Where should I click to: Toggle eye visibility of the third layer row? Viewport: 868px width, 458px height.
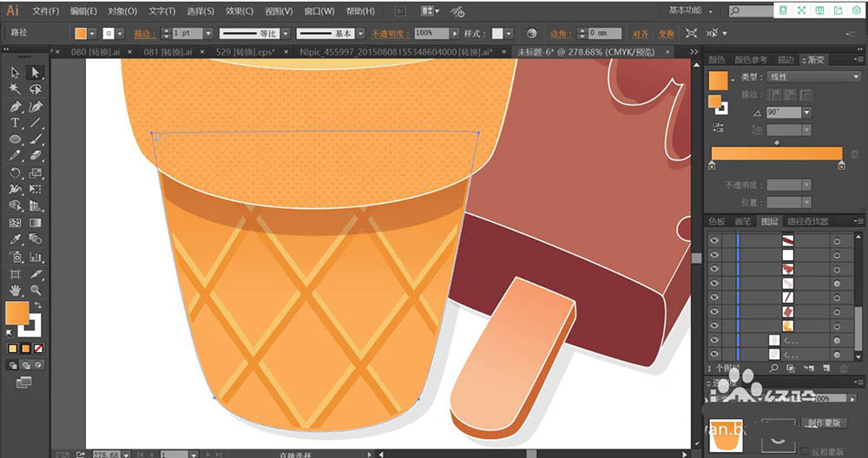(x=714, y=269)
